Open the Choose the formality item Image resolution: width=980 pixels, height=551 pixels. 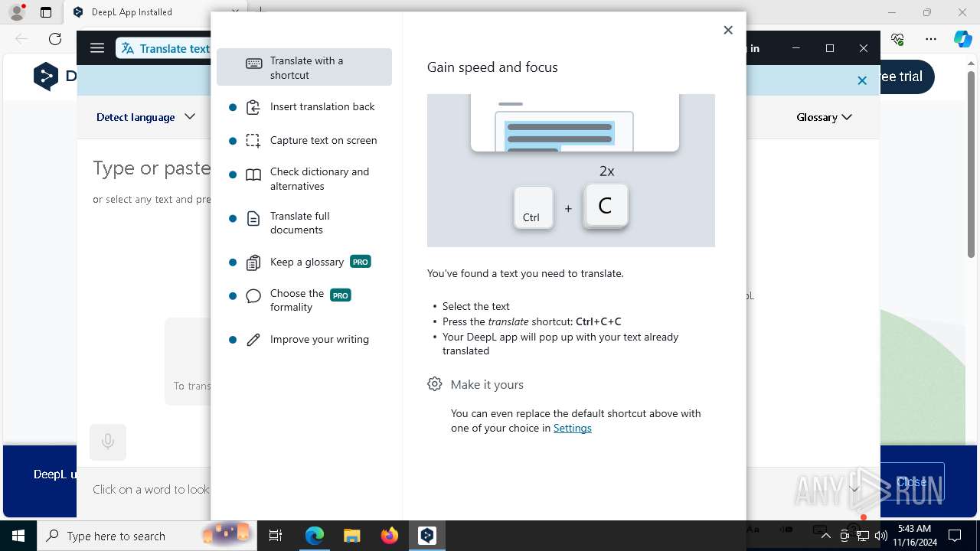tap(304, 301)
